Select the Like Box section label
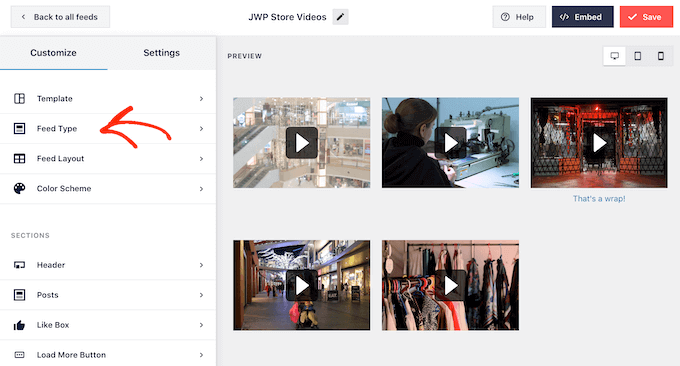The image size is (680, 366). (53, 325)
